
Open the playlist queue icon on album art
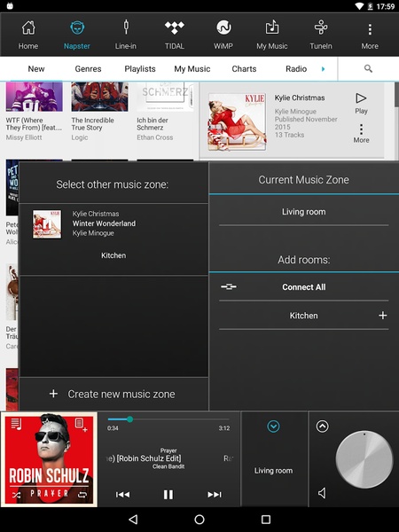[16, 424]
